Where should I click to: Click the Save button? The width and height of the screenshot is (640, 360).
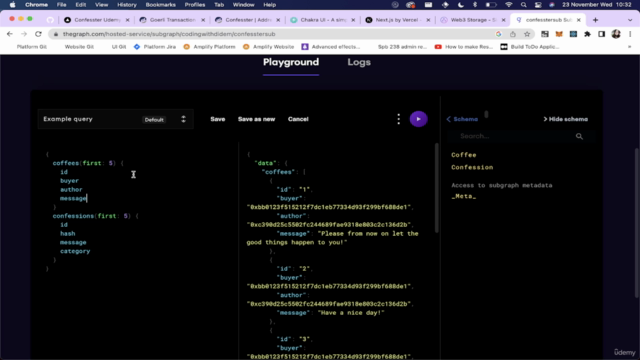(x=218, y=119)
